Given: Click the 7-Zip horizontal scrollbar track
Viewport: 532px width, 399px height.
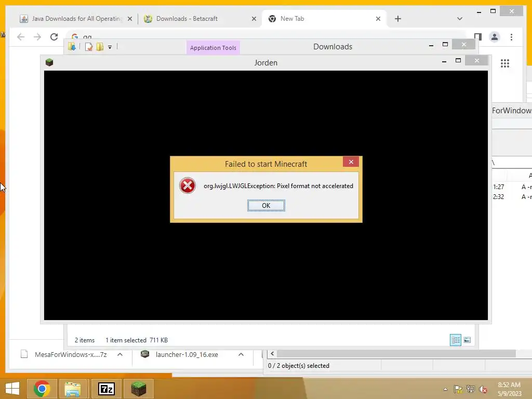Looking at the screenshot, I should point(396,354).
